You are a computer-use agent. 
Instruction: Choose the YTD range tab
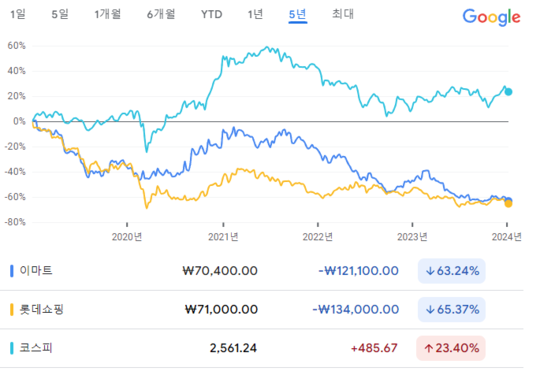pos(211,14)
